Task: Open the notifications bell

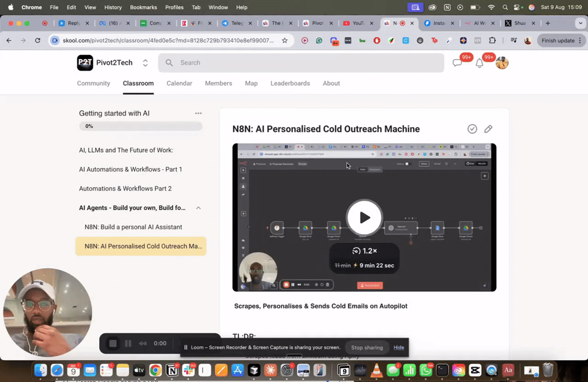Action: coord(479,63)
